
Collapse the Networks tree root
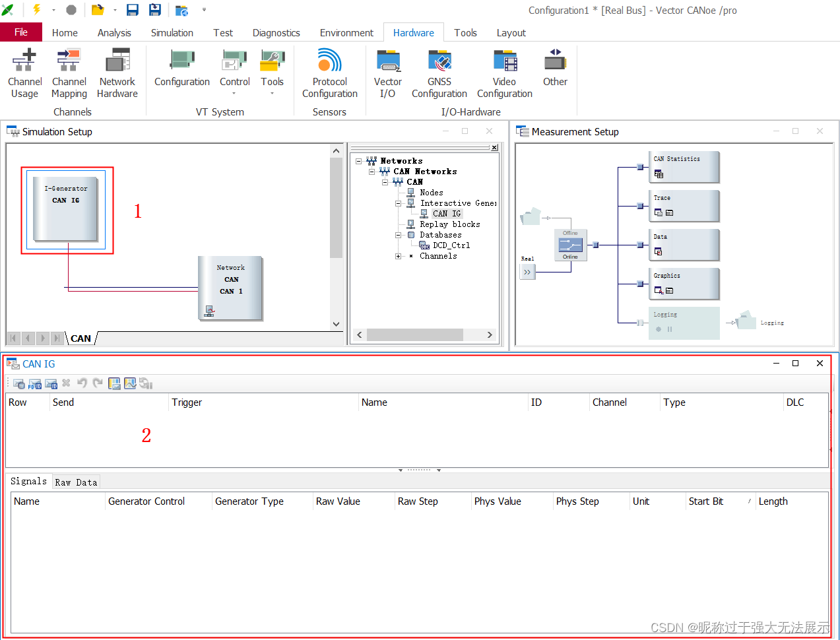(358, 161)
